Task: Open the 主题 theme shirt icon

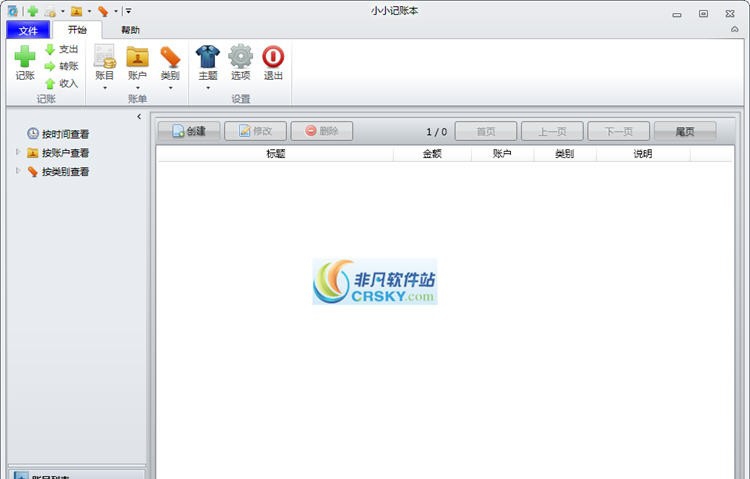Action: coord(208,58)
